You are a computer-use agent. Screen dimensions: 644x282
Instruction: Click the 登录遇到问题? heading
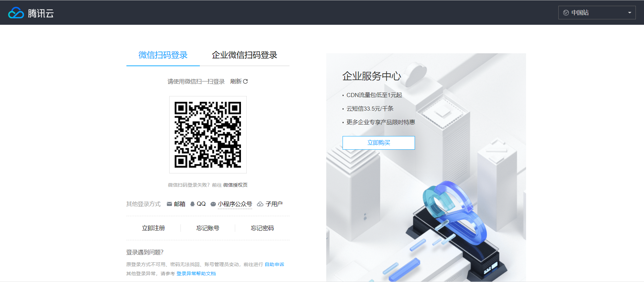[x=145, y=252]
